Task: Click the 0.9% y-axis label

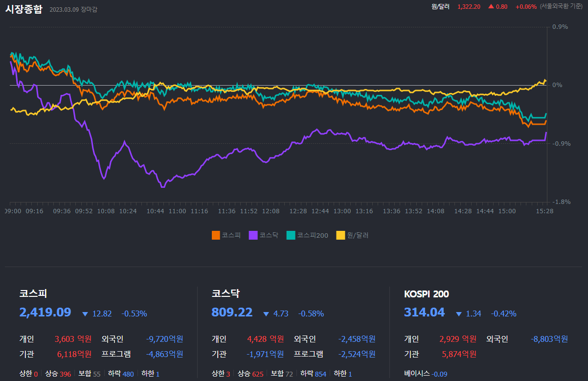Action: click(560, 27)
